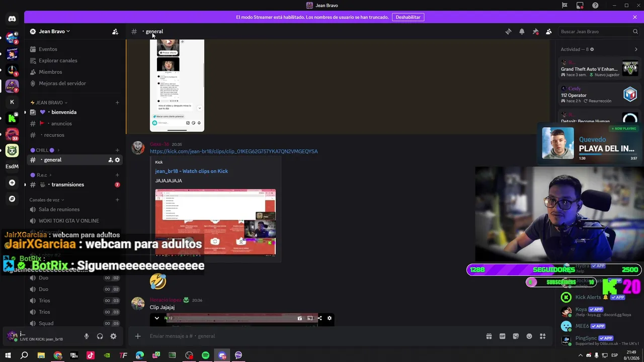Add channel in JEAN BRAVO category
The image size is (644, 362).
pyautogui.click(x=117, y=103)
